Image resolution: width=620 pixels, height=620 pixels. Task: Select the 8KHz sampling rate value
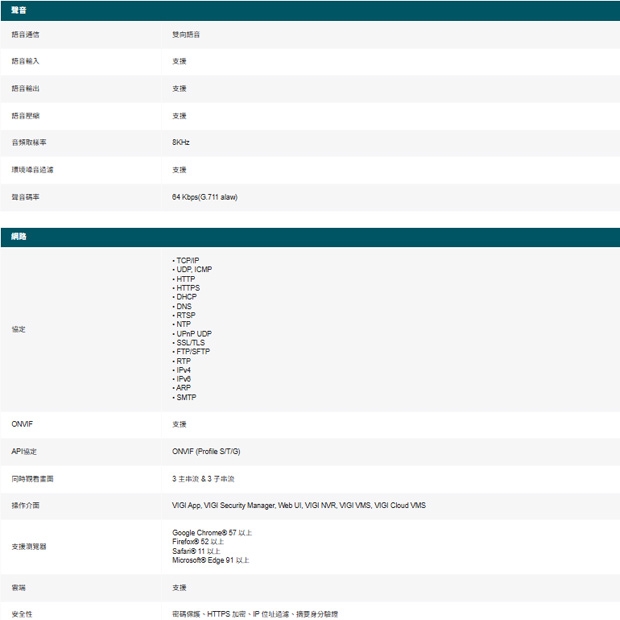(x=180, y=142)
